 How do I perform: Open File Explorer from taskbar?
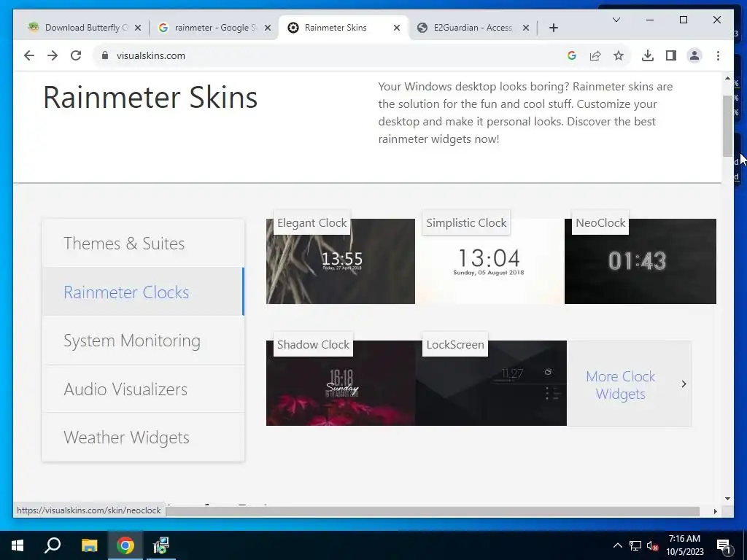89,545
